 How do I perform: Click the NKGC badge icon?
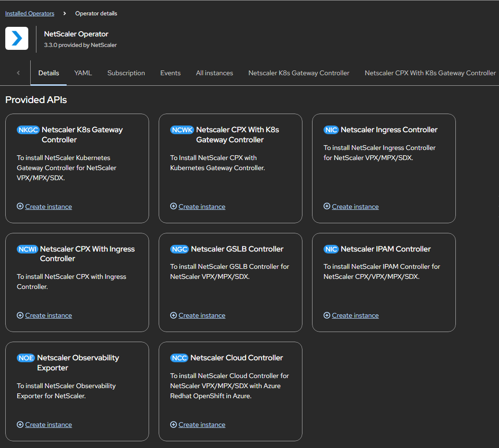[x=28, y=130]
